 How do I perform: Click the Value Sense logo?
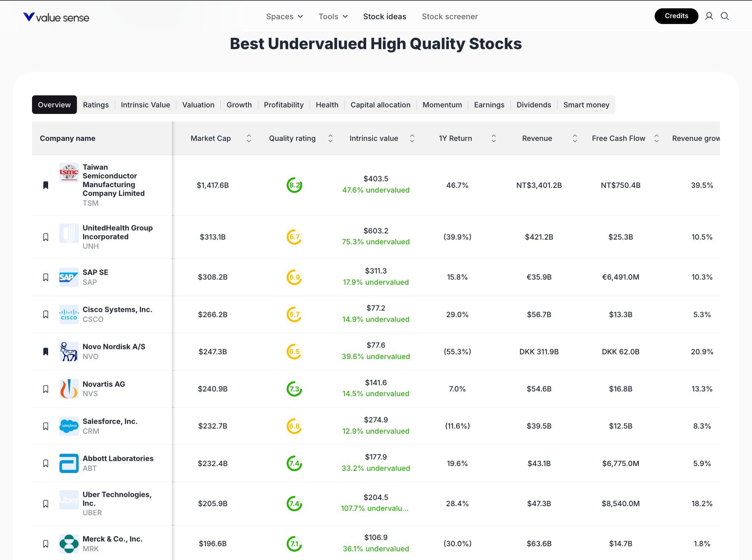coord(56,17)
